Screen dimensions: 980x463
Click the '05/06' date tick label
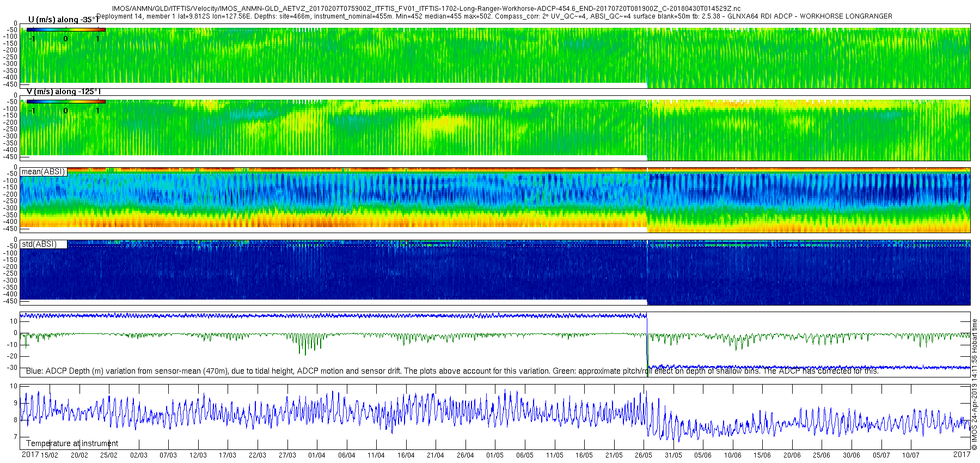(703, 455)
